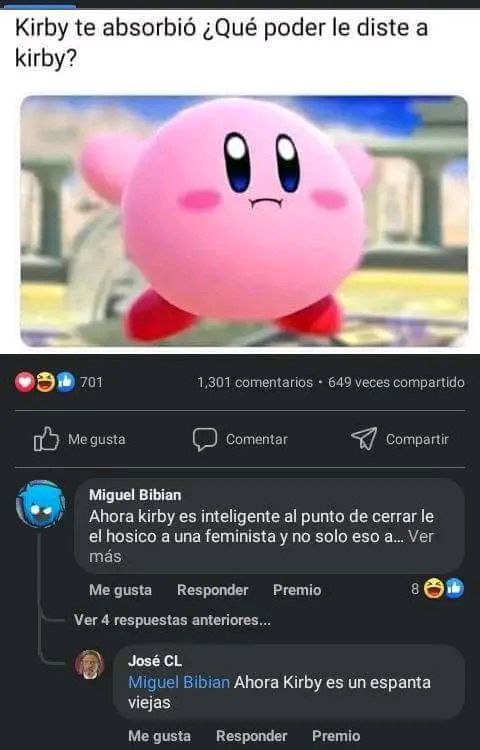View reactions on Miguel Bibian's comment
Screen dimensions: 480x750
pos(437,589)
